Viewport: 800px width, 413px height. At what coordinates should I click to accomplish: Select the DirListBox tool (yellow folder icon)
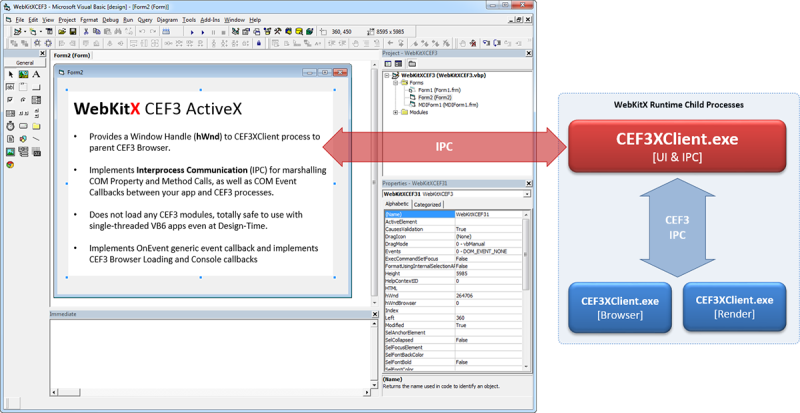(x=36, y=126)
